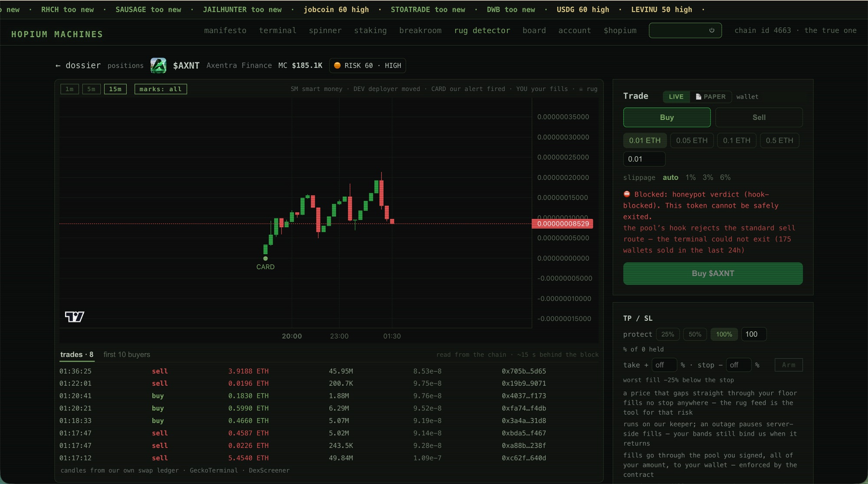The image size is (868, 484).
Task: Toggle the marks: all filter
Action: pos(161,89)
